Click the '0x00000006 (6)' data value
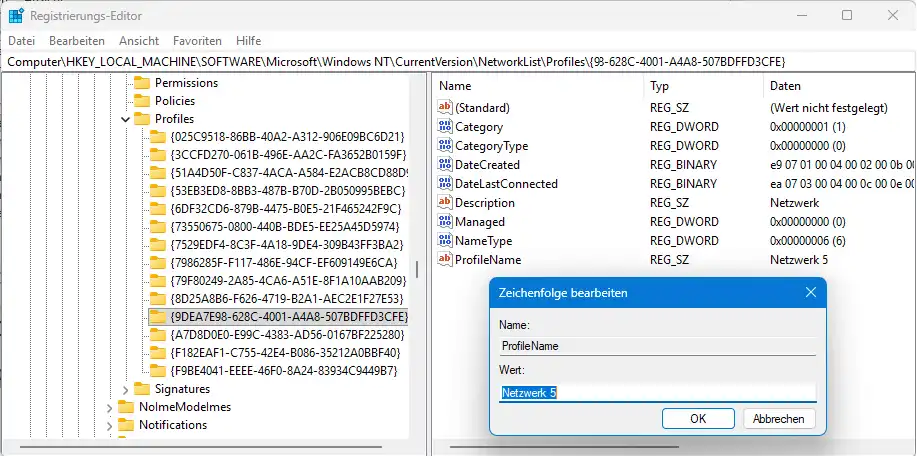Viewport: 917px width, 456px height. 808,241
